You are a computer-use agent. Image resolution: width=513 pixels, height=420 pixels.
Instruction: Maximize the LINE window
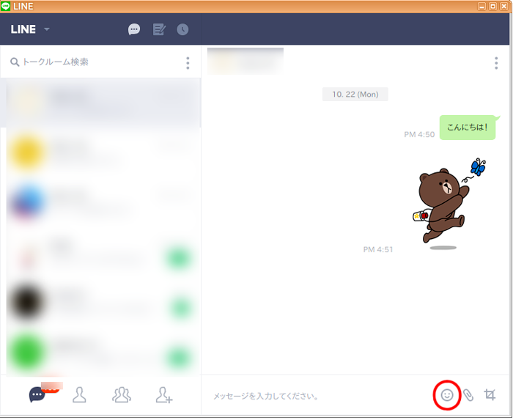tap(492, 6)
